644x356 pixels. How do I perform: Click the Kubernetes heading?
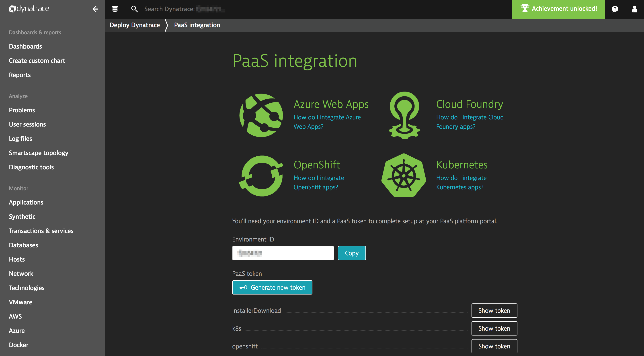pyautogui.click(x=462, y=165)
